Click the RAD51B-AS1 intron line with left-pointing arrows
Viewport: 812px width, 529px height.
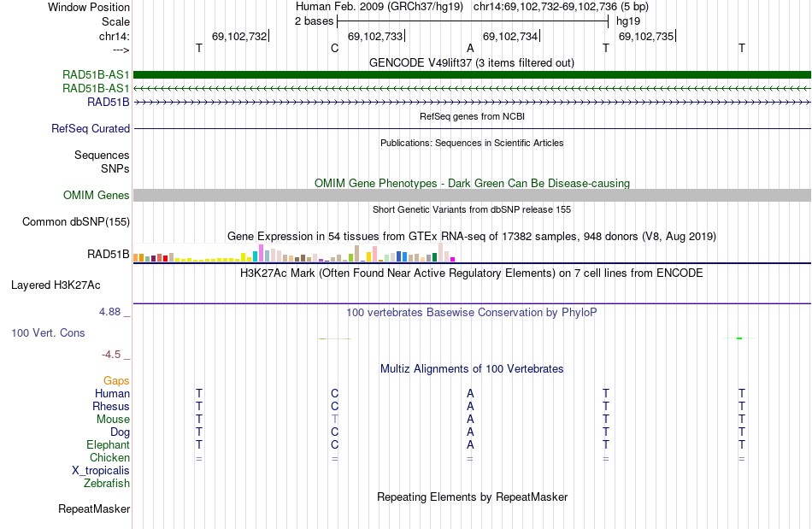pos(472,89)
